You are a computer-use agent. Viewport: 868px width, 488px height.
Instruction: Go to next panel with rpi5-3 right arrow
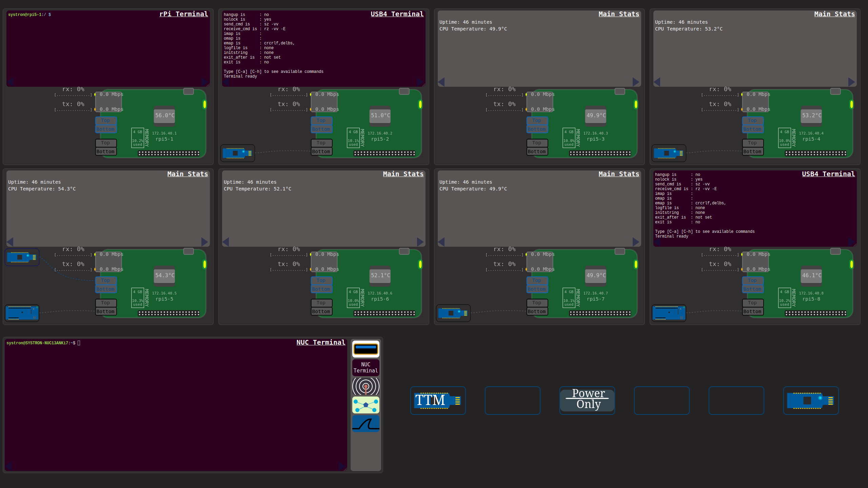pyautogui.click(x=636, y=82)
